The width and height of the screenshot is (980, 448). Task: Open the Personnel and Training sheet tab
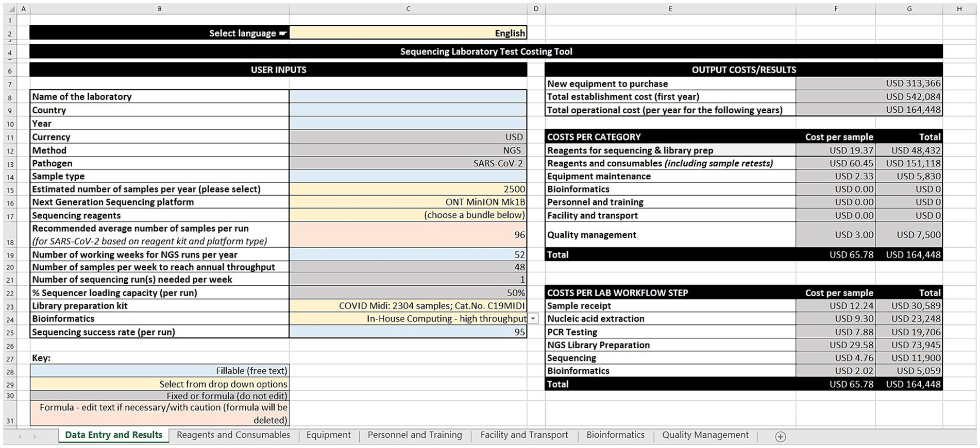pos(415,435)
